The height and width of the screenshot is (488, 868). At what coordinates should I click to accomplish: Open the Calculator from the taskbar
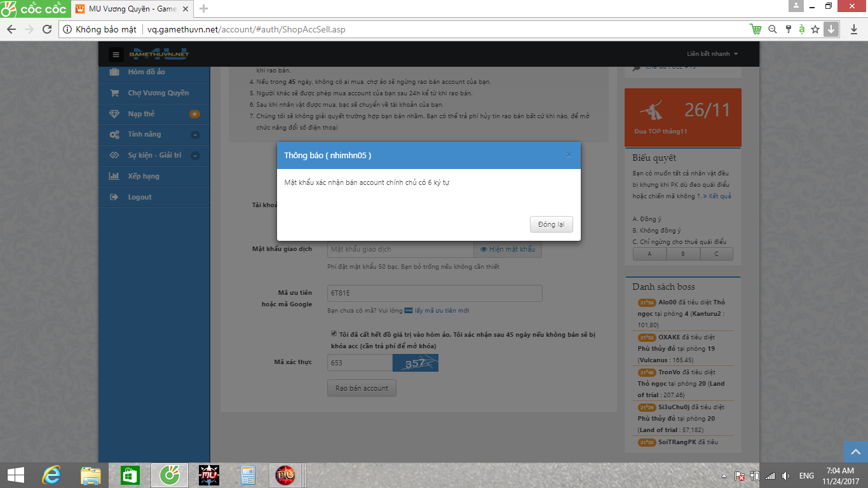pos(248,475)
